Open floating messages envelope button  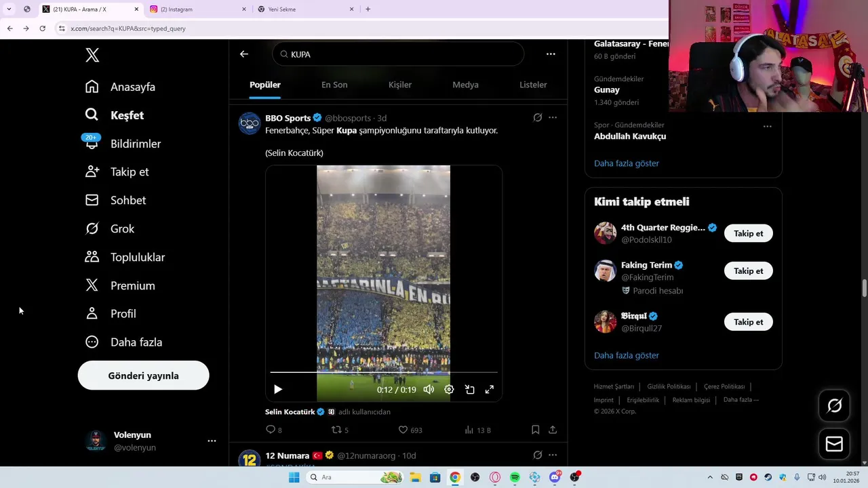click(x=834, y=444)
